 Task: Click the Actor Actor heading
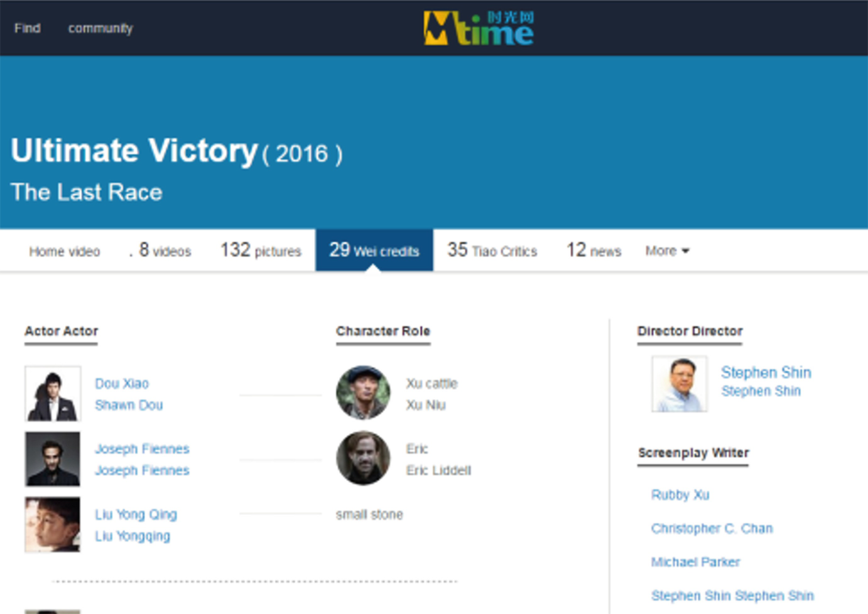62,331
